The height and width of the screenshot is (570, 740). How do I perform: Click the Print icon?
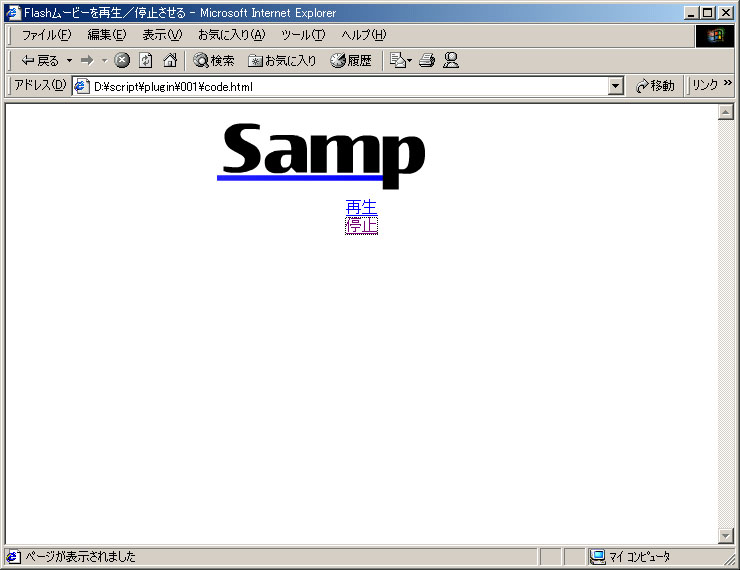(427, 60)
